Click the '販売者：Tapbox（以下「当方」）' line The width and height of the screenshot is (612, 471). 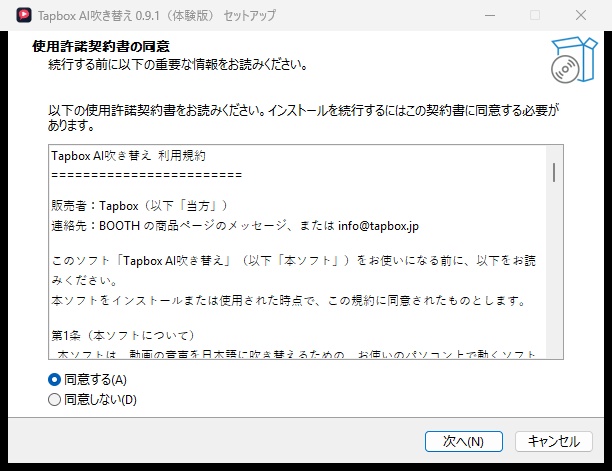click(x=139, y=206)
